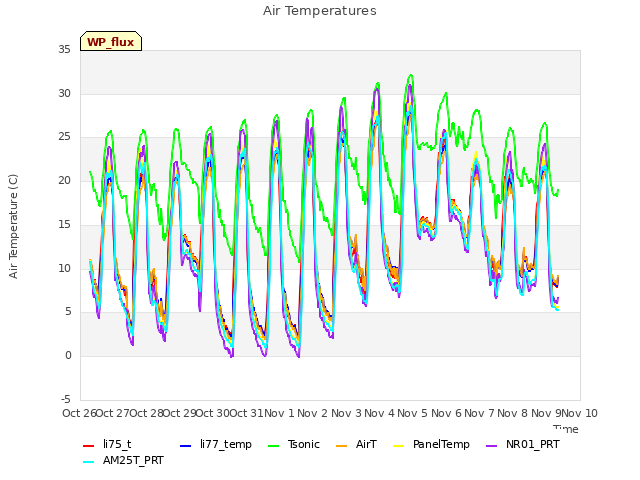Click the purple NR01_PRT legend color marker
Image resolution: width=640 pixels, height=480 pixels.
(492, 445)
